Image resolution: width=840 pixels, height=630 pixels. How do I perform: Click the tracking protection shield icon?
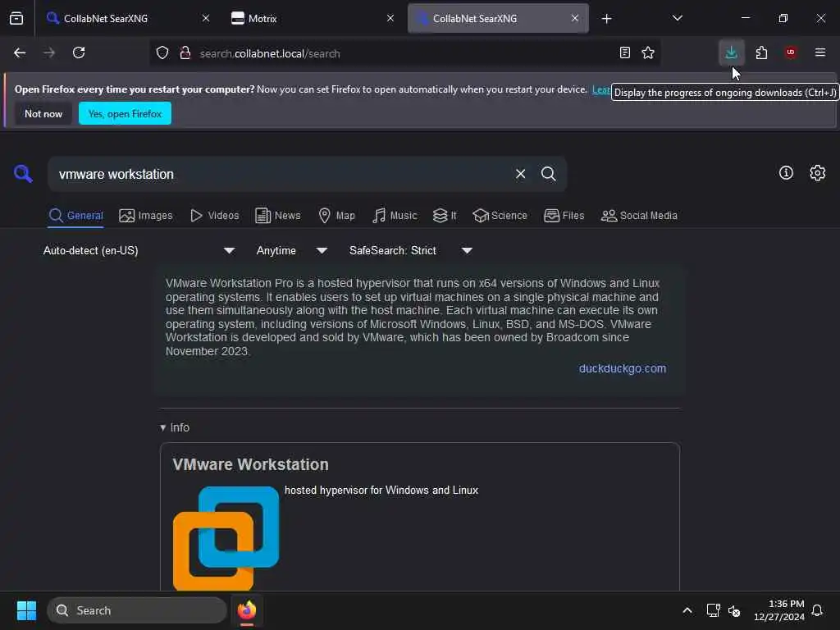point(162,52)
